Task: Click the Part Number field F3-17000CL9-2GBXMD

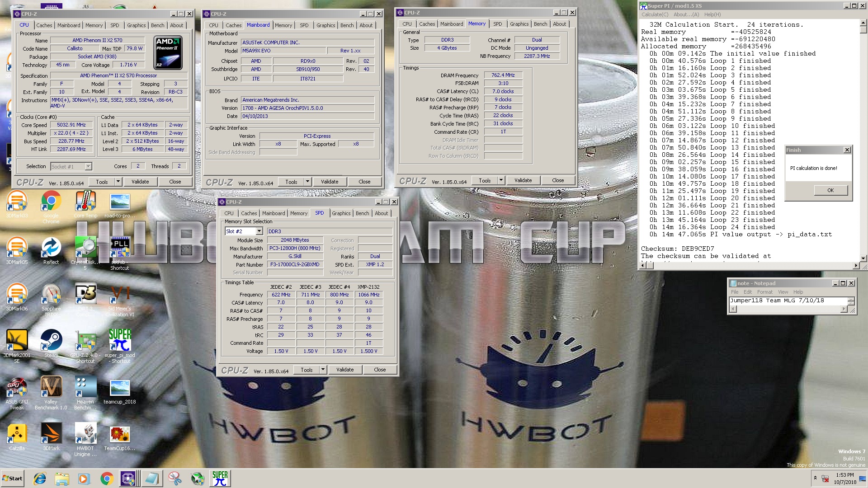Action: (x=295, y=264)
